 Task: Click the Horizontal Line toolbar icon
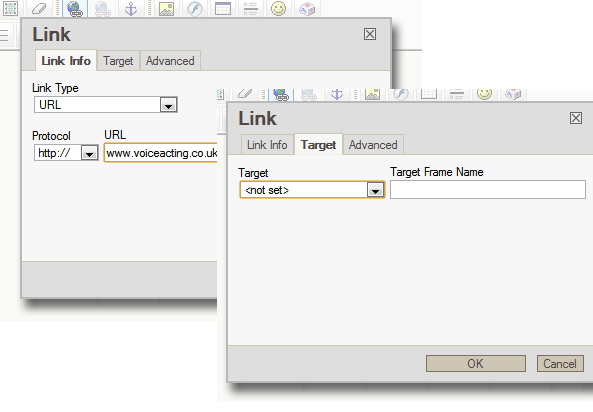click(x=250, y=8)
